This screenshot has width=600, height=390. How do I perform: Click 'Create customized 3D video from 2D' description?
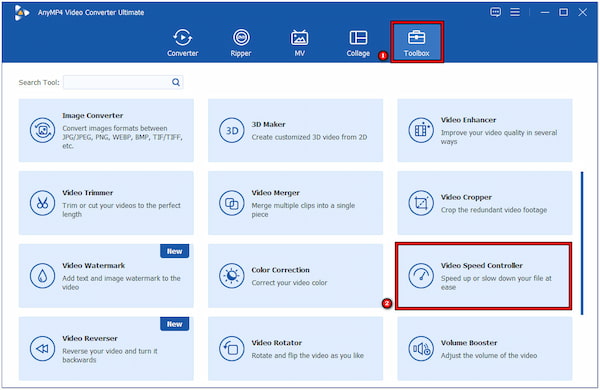click(309, 137)
